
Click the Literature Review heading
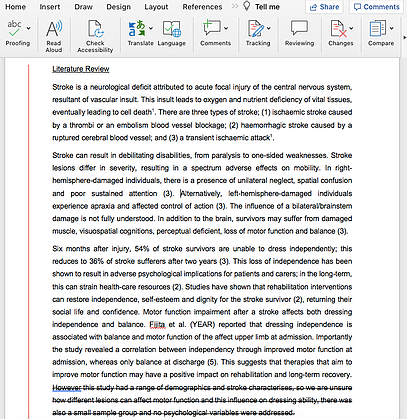(81, 69)
